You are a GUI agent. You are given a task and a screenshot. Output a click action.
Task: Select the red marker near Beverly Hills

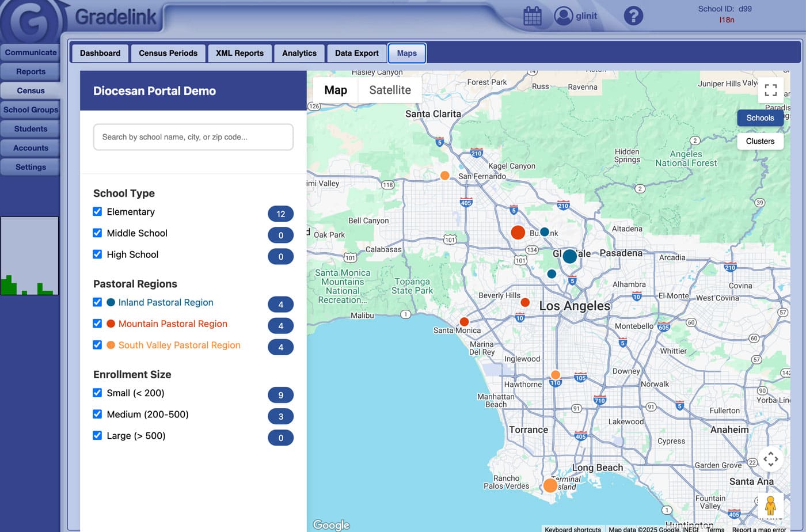click(524, 302)
